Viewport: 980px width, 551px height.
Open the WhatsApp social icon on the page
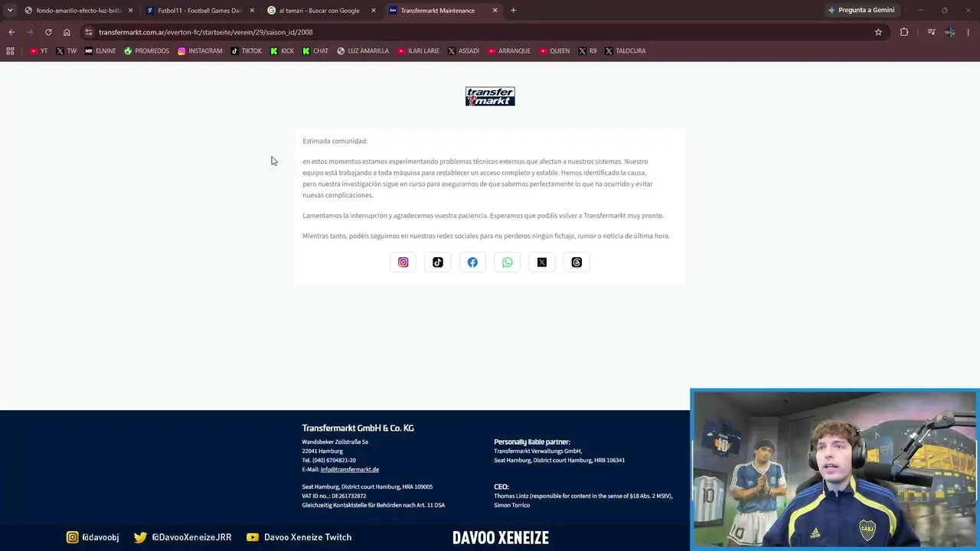pyautogui.click(x=508, y=262)
